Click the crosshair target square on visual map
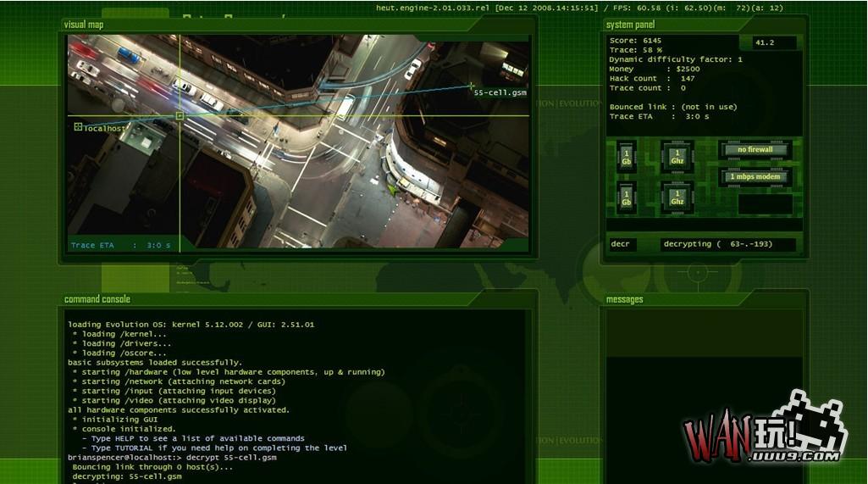868x484 pixels. tap(180, 116)
